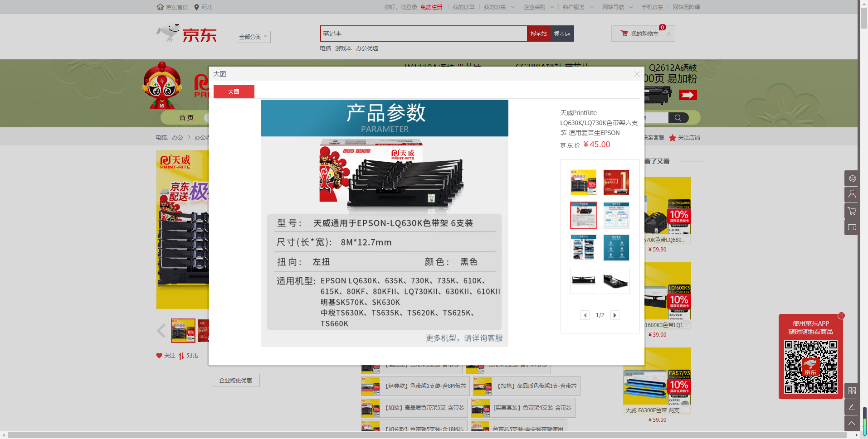Click the red arrow banner button
This screenshot has height=439, width=868.
coord(688,95)
